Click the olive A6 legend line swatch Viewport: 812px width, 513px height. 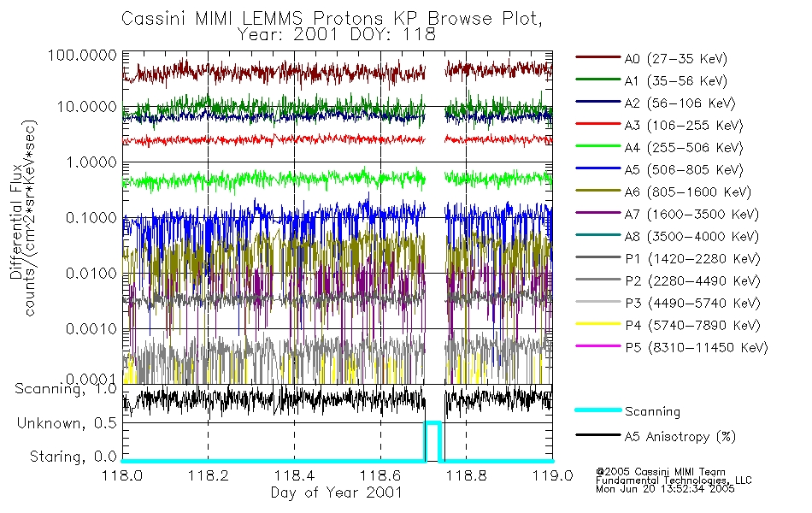pos(598,191)
